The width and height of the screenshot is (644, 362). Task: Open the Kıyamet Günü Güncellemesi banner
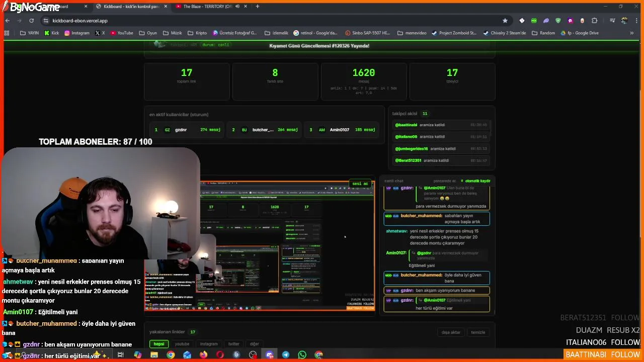pos(319,46)
